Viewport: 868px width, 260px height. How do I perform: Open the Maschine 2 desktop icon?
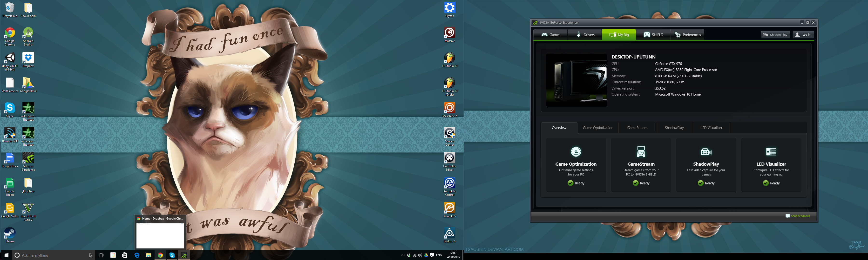[449, 110]
